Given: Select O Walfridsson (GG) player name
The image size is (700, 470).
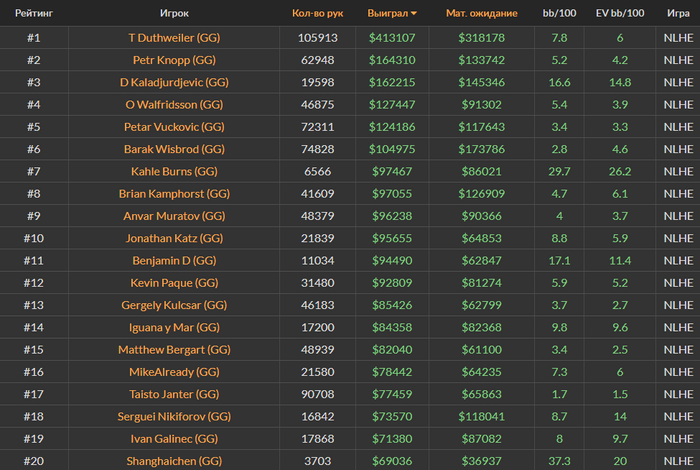Looking at the screenshot, I should tap(174, 105).
